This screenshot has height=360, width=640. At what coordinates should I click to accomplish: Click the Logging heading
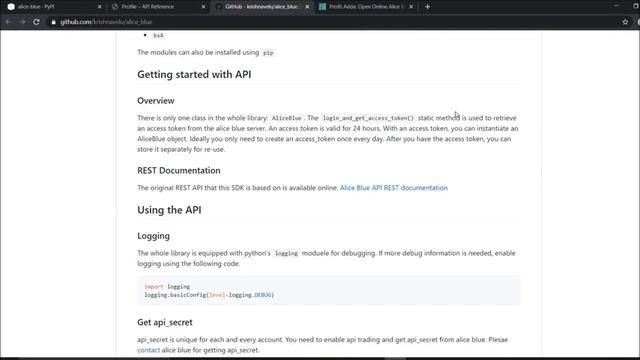(x=153, y=236)
